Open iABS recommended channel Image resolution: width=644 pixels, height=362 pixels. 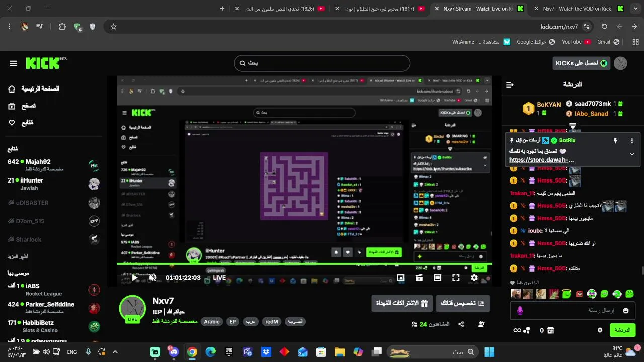click(53, 289)
